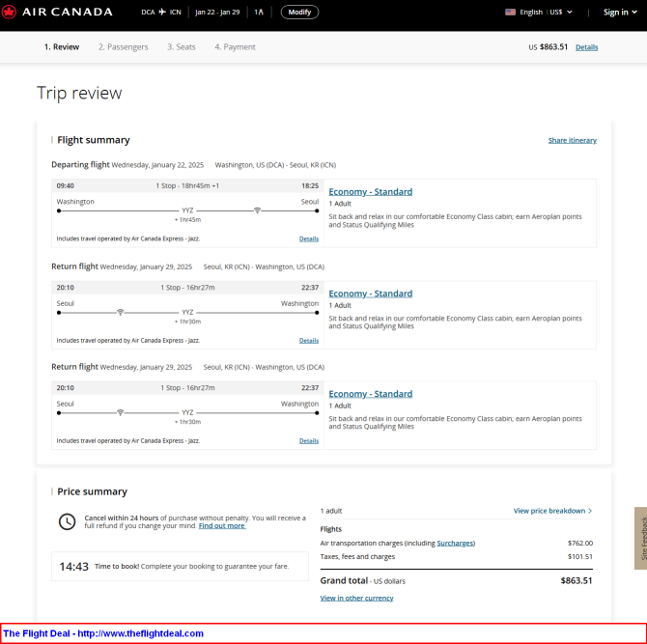Click the Price summary heading
This screenshot has width=647, height=644.
[92, 491]
